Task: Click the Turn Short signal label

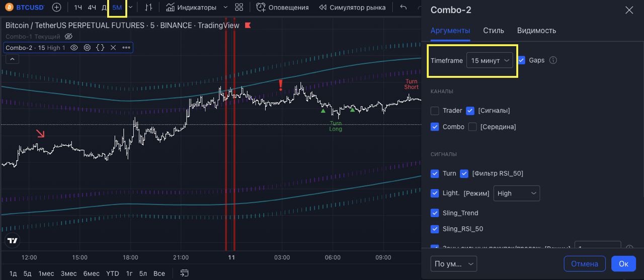Action: (x=412, y=84)
